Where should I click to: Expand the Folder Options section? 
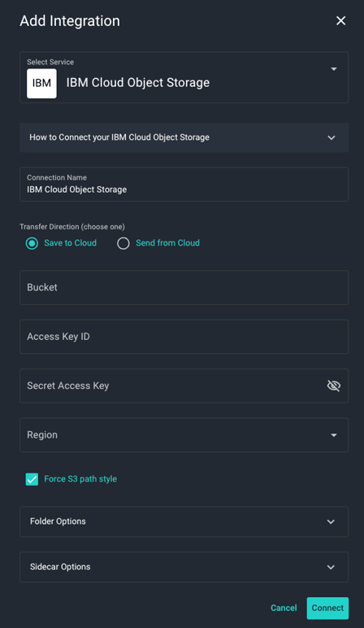click(184, 521)
